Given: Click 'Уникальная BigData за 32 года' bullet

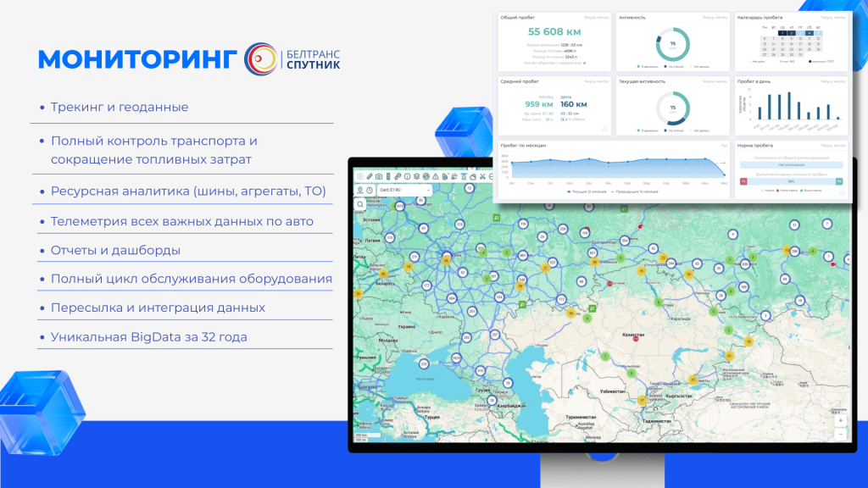Looking at the screenshot, I should pyautogui.click(x=149, y=337).
